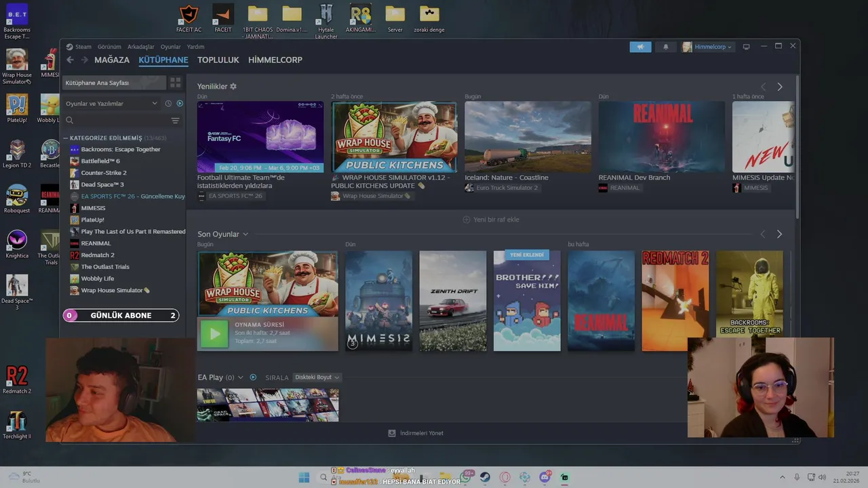Viewport: 868px width, 488px height.
Task: Select the KÜTÜPHANE tab
Action: [x=163, y=60]
